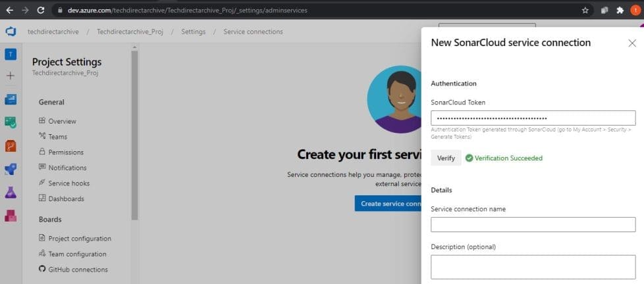Click Techdirectarchive_Proj breadcrumb link

pyautogui.click(x=130, y=32)
